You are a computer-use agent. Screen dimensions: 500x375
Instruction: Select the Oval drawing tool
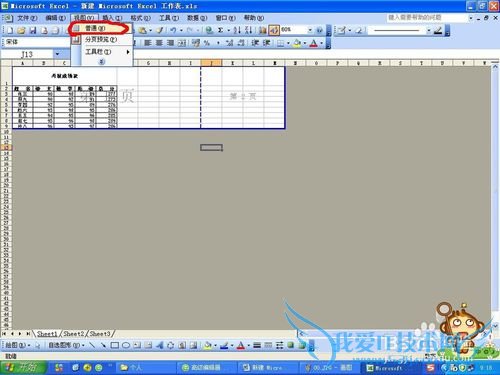126,345
